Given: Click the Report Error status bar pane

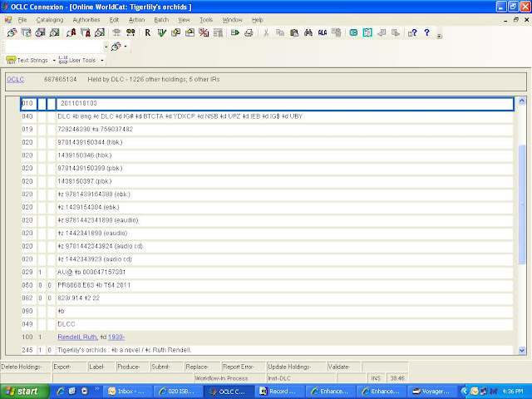Looking at the screenshot, I should tap(243, 367).
